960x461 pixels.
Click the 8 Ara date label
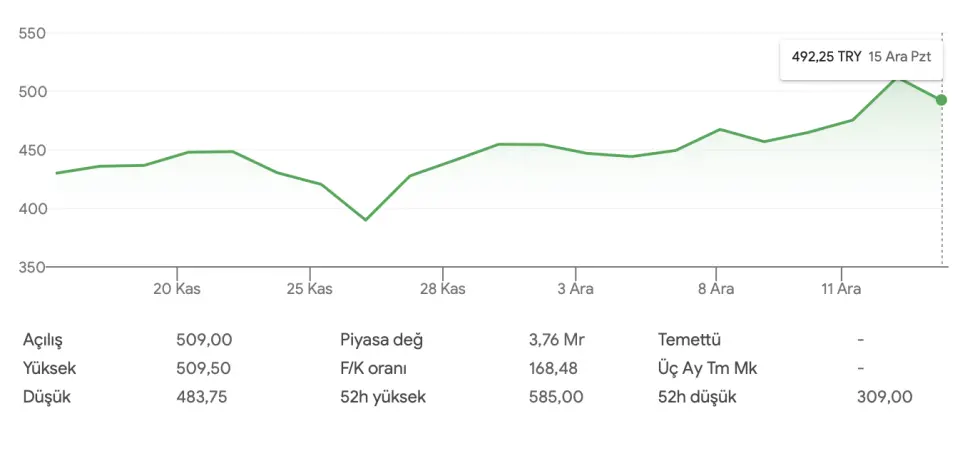pos(716,289)
